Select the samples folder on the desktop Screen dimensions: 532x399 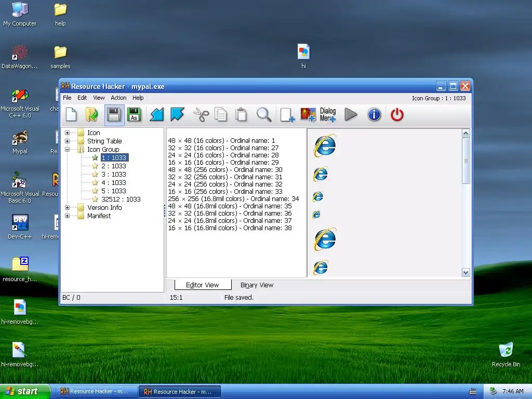pyautogui.click(x=60, y=57)
